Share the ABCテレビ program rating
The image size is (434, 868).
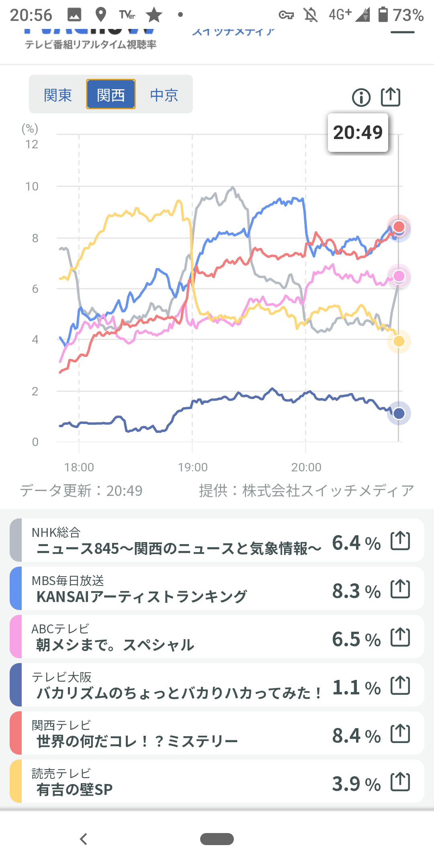click(400, 637)
